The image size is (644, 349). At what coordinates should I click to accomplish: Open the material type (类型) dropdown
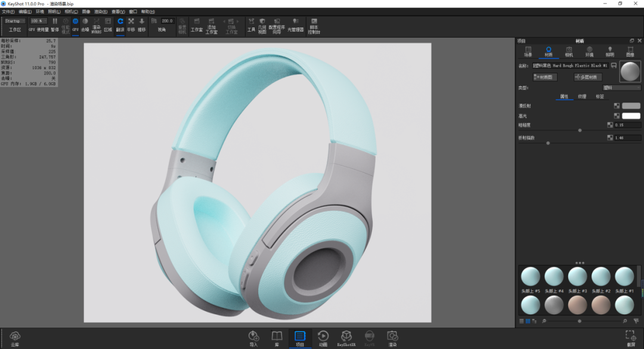[621, 88]
